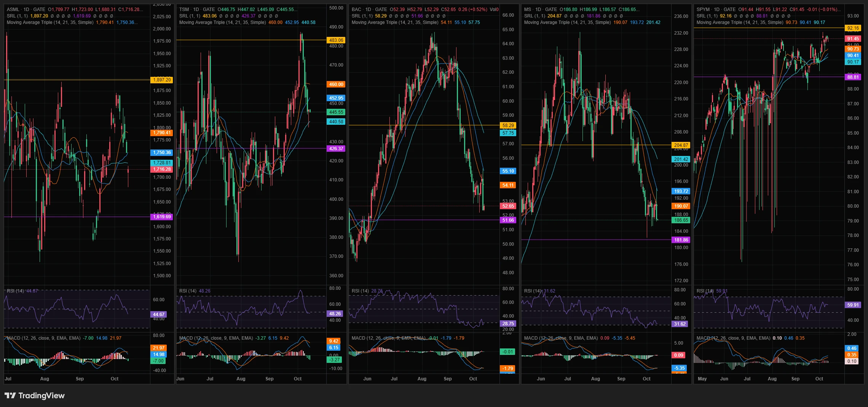868x407 pixels.
Task: Click the red 52.65 last price label
Action: coord(508,206)
